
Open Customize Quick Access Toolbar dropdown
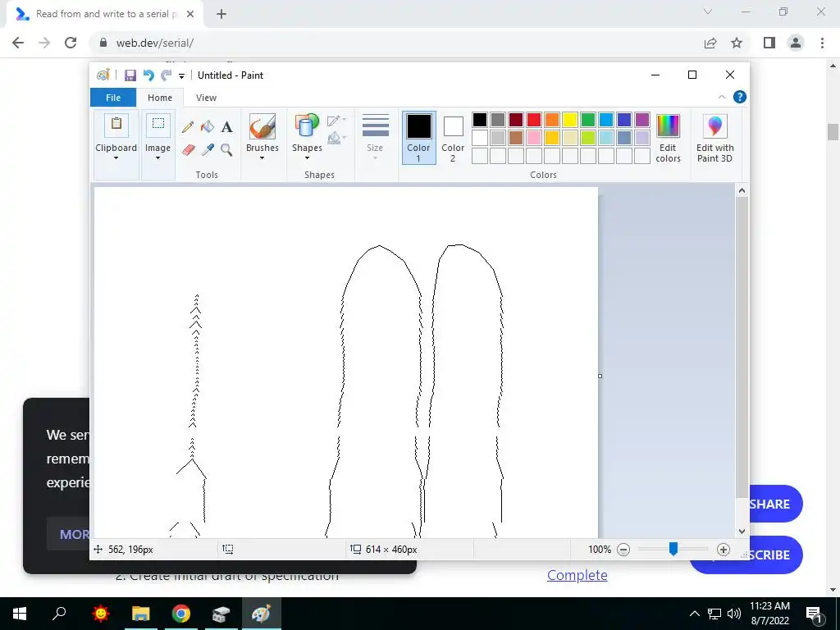[181, 76]
